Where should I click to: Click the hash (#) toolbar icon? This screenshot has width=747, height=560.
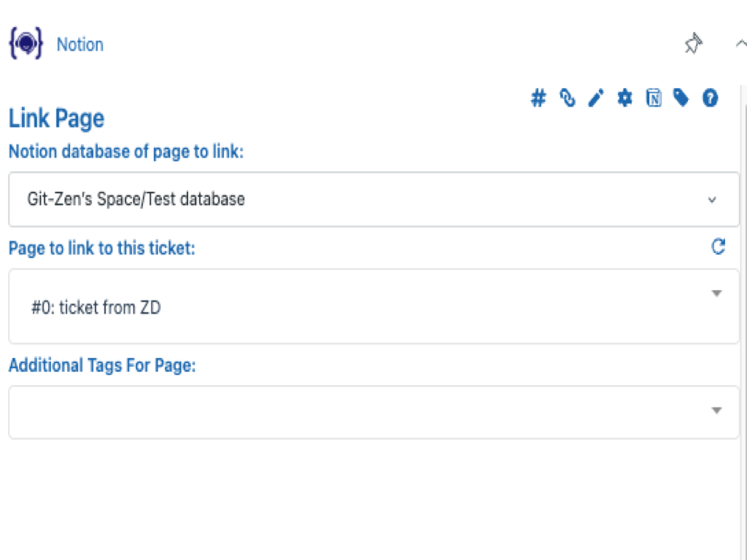[x=538, y=98]
